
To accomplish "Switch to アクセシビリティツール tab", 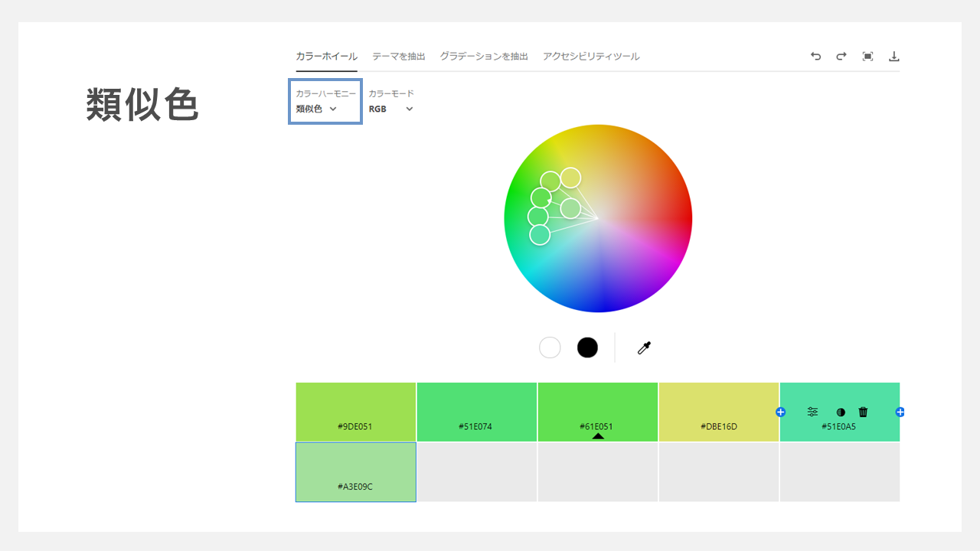I will point(591,57).
